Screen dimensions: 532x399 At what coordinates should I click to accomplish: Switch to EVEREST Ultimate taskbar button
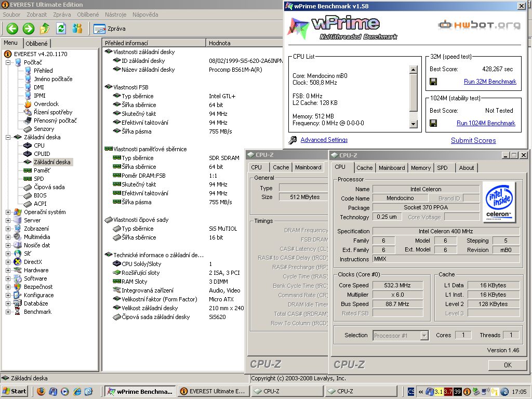[x=214, y=392]
